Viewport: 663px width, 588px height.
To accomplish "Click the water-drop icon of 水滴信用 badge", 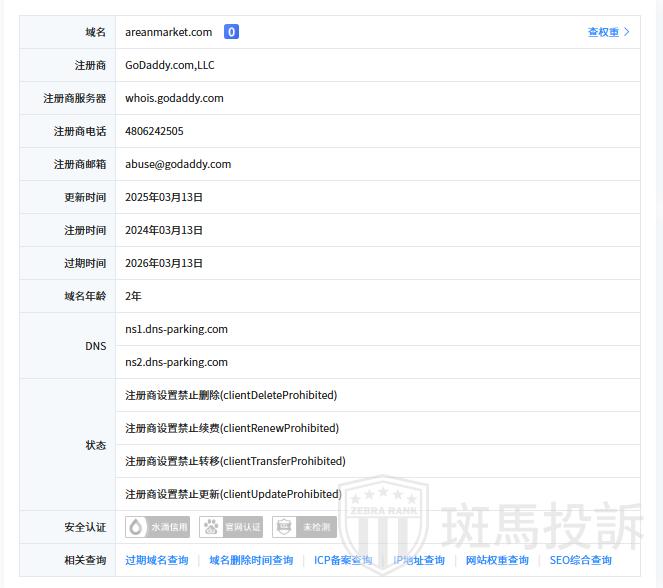I will tap(137, 527).
